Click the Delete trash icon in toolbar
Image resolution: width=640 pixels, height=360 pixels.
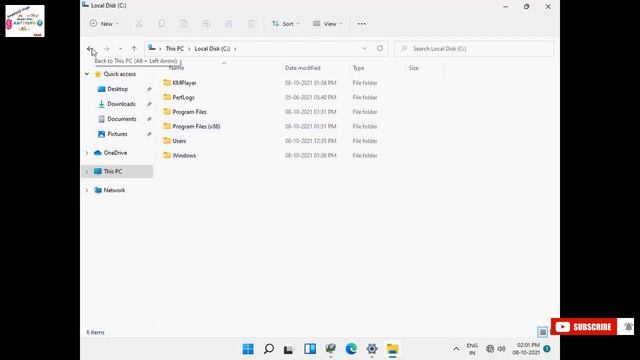[251, 24]
